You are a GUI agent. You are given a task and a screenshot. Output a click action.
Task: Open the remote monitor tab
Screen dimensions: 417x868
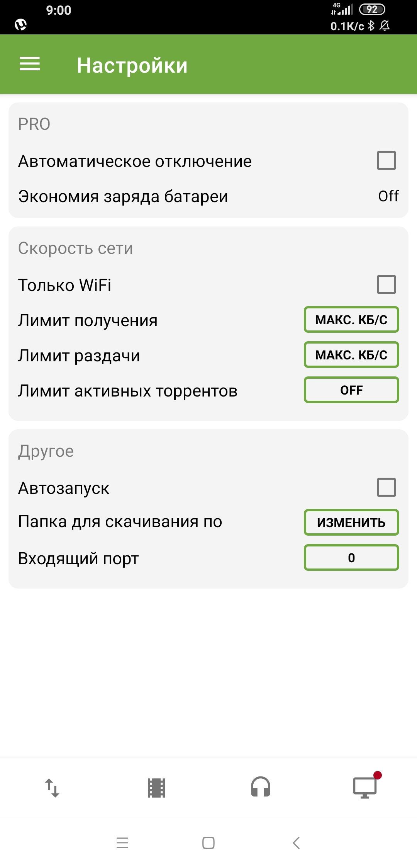point(365,788)
